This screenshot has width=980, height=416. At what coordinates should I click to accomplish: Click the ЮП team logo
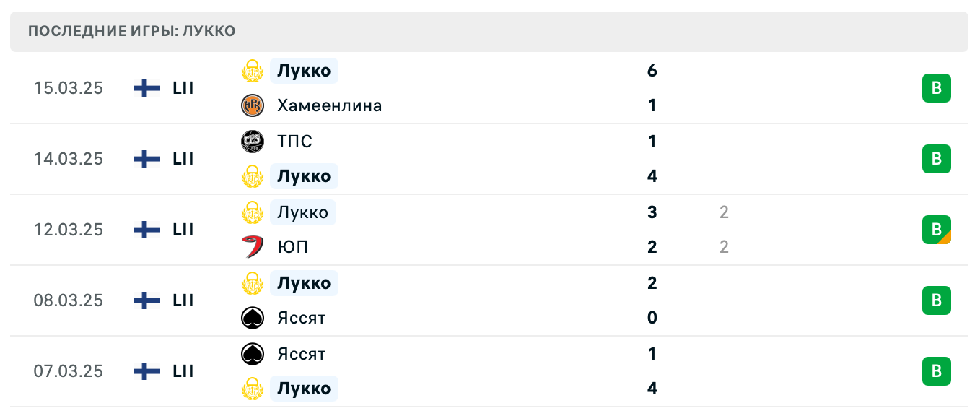253,247
